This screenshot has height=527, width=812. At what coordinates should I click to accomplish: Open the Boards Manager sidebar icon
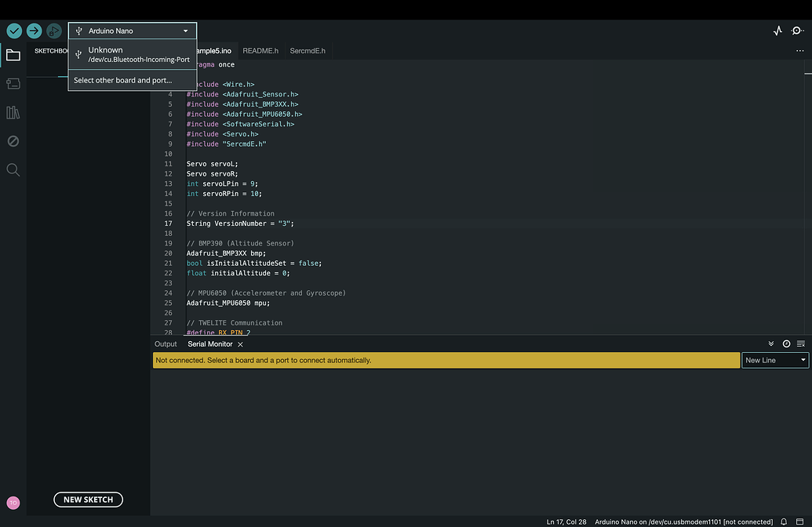coord(13,84)
